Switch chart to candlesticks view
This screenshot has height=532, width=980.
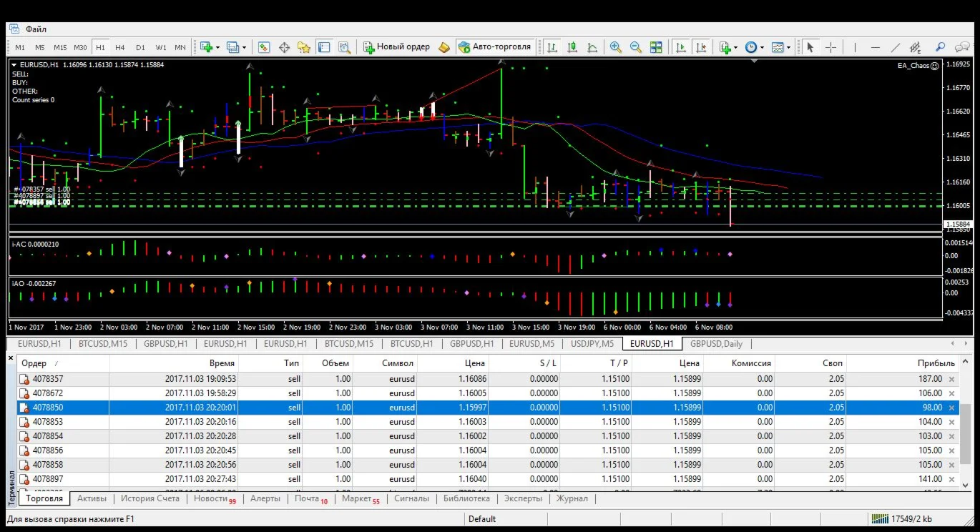(x=572, y=47)
